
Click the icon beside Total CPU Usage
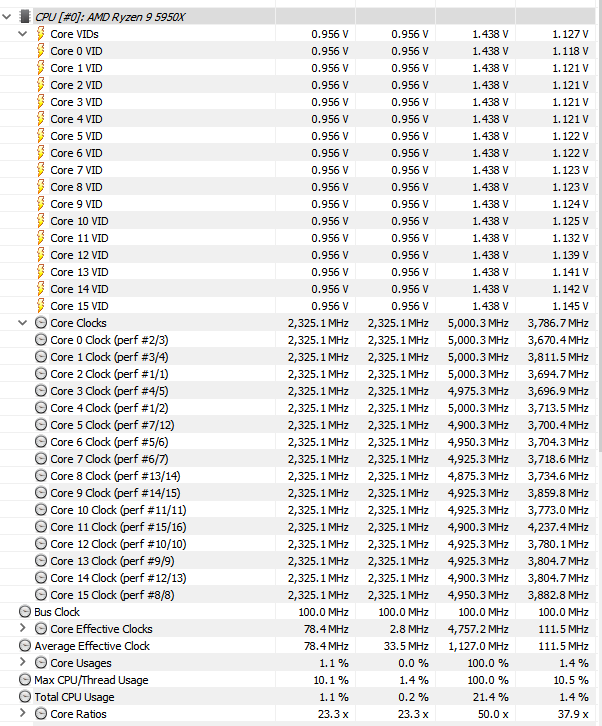[x=25, y=697]
